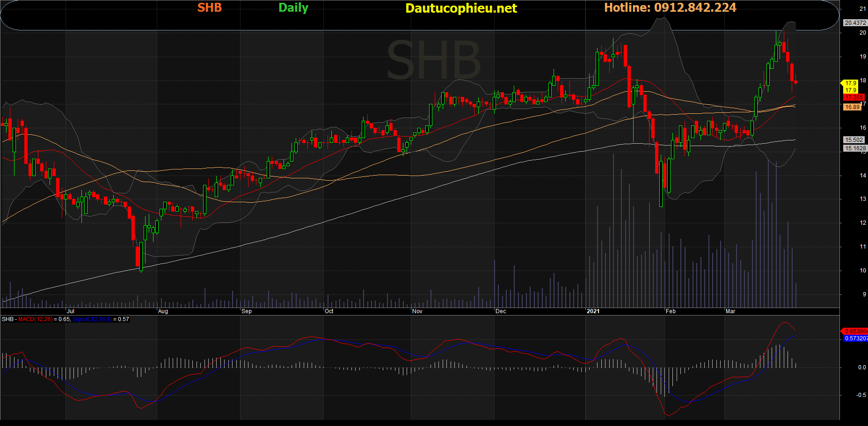Click the orange SHB ticker title
Viewport: 868px width, 426px height.
tap(209, 8)
